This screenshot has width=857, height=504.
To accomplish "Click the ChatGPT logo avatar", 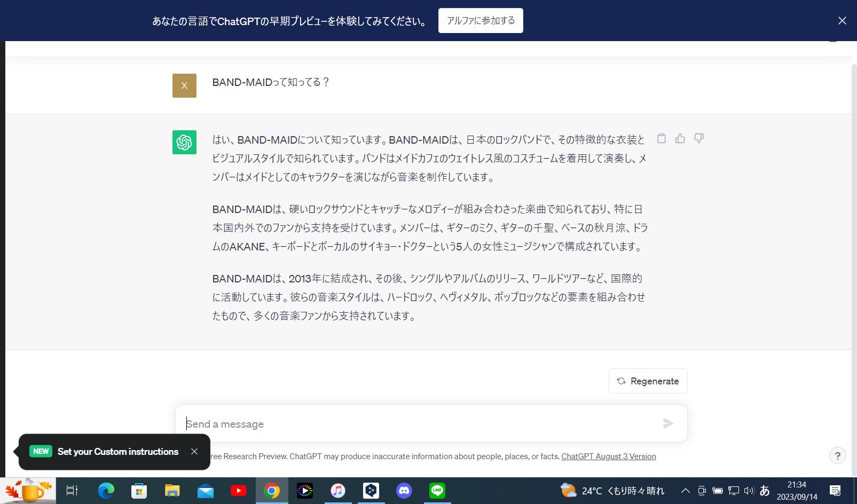I will [184, 142].
